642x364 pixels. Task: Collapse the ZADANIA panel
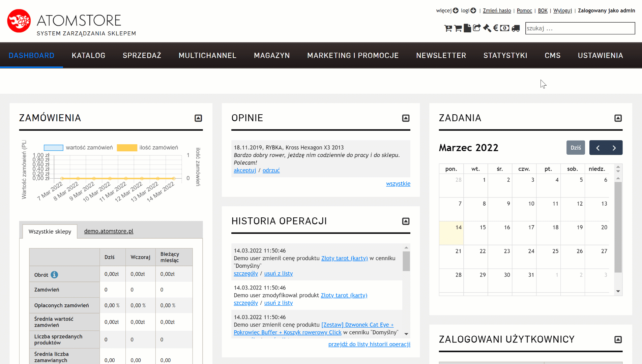point(618,118)
